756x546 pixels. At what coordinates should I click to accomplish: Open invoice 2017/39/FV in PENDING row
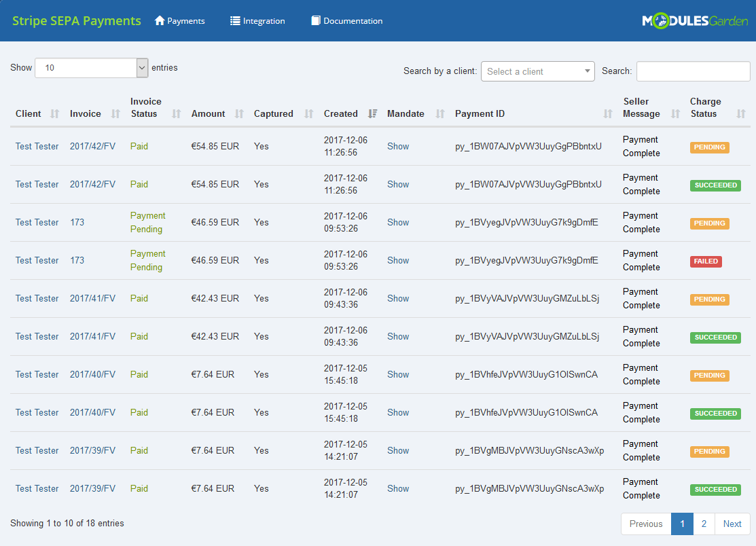point(92,450)
